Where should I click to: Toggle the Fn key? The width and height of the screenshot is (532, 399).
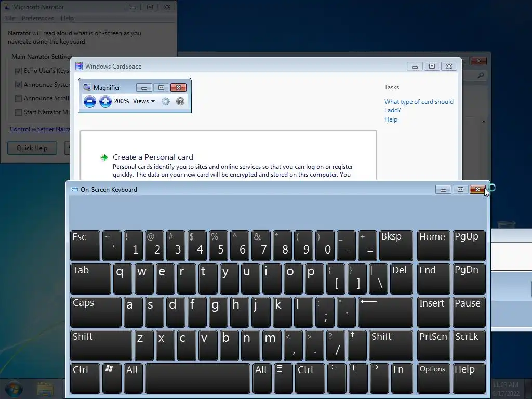(x=402, y=378)
